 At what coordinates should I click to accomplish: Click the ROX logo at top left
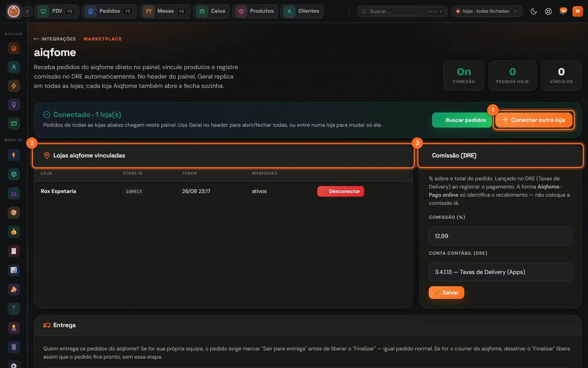[x=14, y=11]
